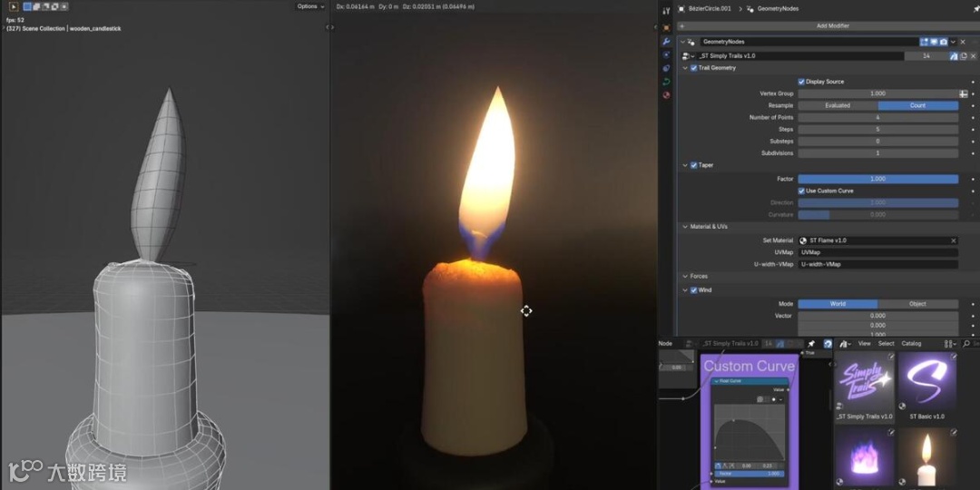The width and height of the screenshot is (980, 490).
Task: Select the Tweak tool icon in viewport header
Action: [13, 6]
